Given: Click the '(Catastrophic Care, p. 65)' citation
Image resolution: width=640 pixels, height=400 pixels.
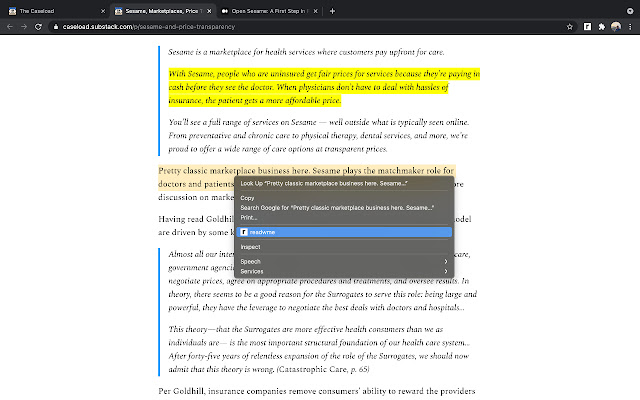Looking at the screenshot, I should click(323, 369).
